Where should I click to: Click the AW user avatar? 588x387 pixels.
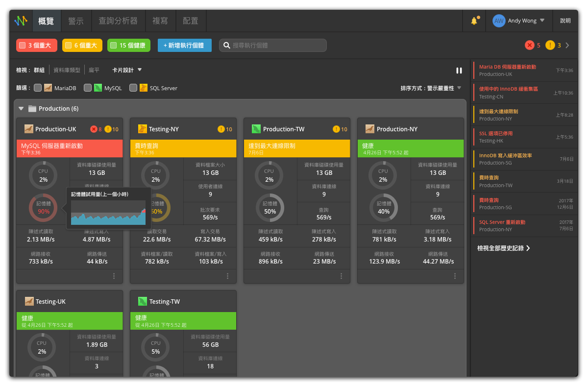pyautogui.click(x=499, y=21)
